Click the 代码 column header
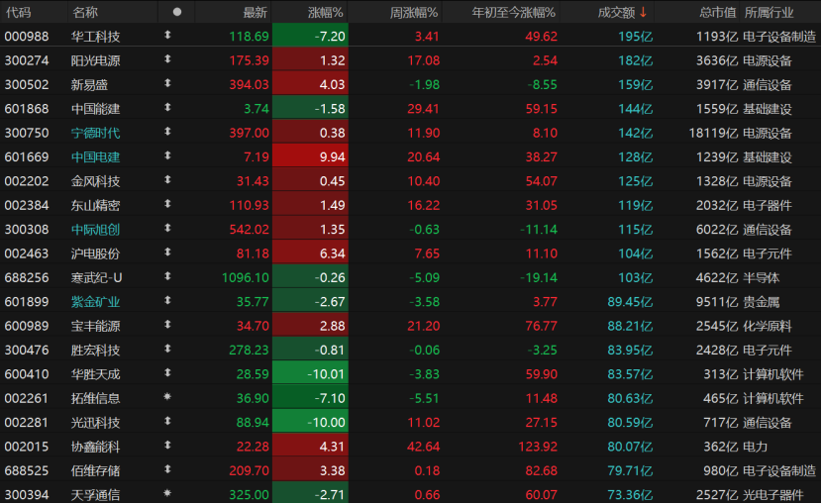Image resolution: width=822 pixels, height=504 pixels. click(18, 12)
